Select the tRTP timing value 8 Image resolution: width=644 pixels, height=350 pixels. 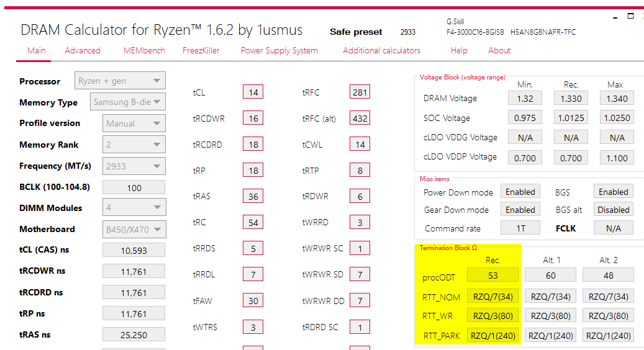[360, 170]
